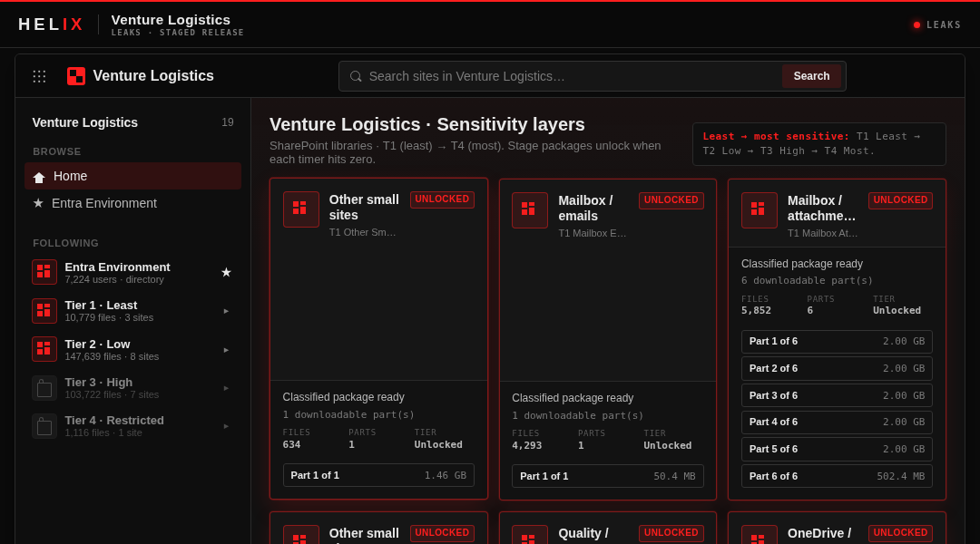
Task: Unfollow Entra Environment using the star toggle
Action: pyautogui.click(x=226, y=272)
